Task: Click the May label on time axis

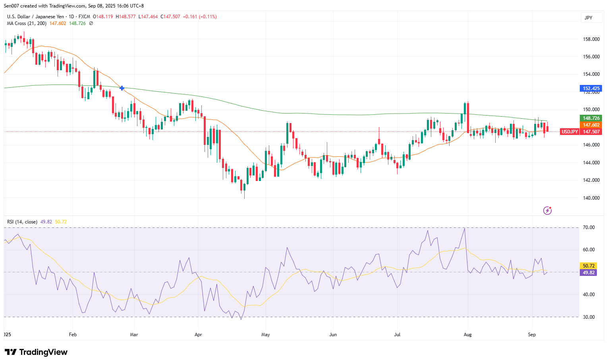Action: 266,335
